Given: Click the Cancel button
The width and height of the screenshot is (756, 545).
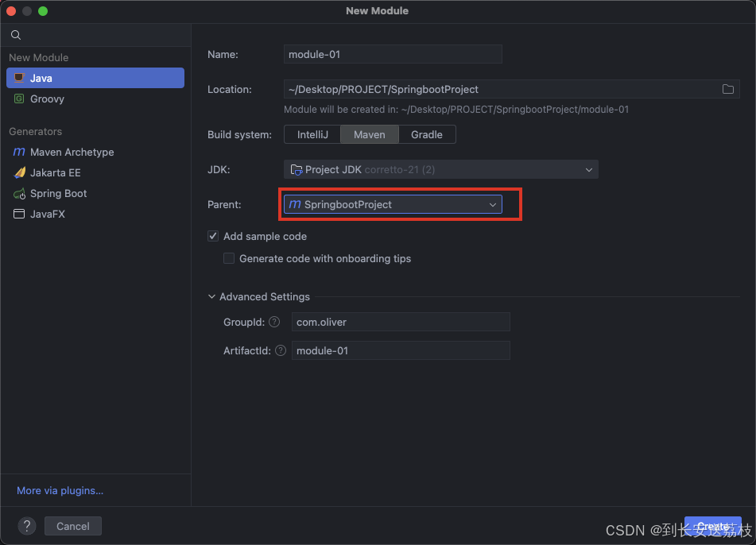Looking at the screenshot, I should (73, 526).
